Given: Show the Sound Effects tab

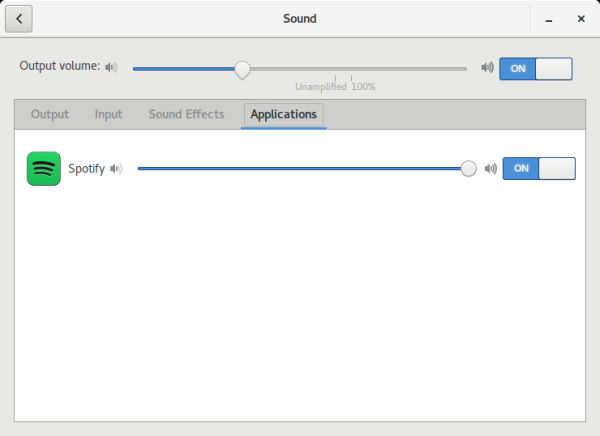Looking at the screenshot, I should (186, 114).
